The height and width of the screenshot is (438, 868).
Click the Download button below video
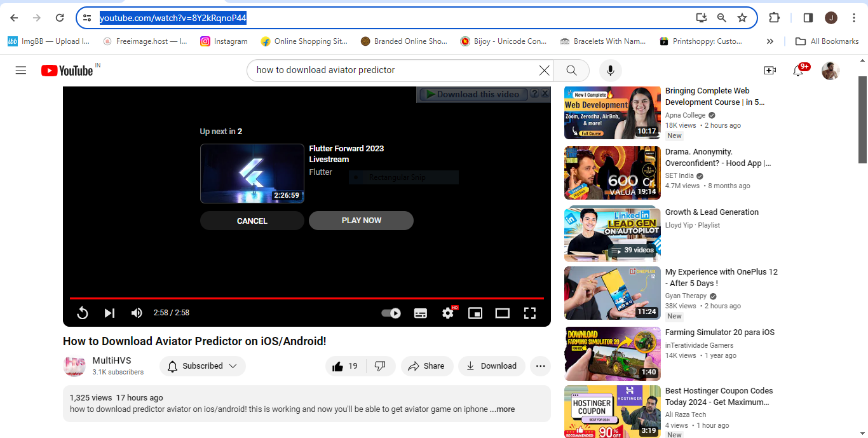[x=492, y=366]
